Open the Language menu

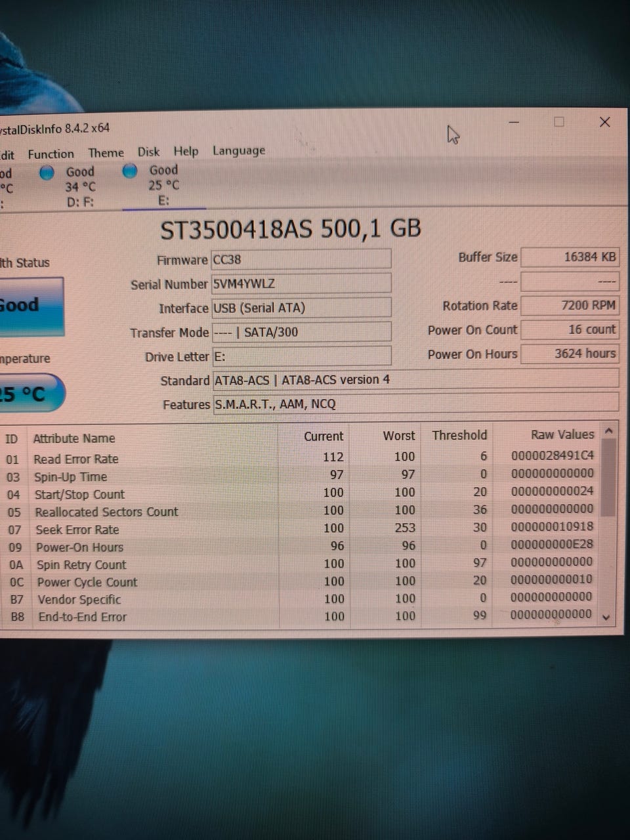click(x=239, y=150)
